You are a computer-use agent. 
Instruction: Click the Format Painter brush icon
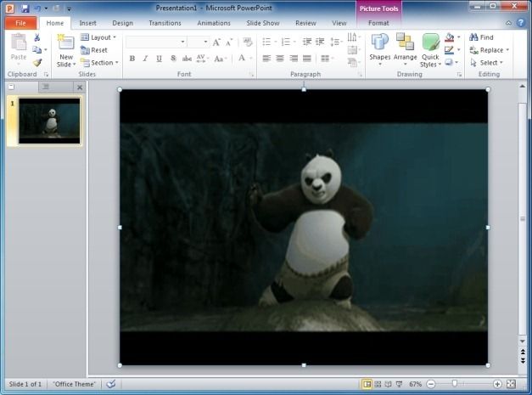coord(37,62)
